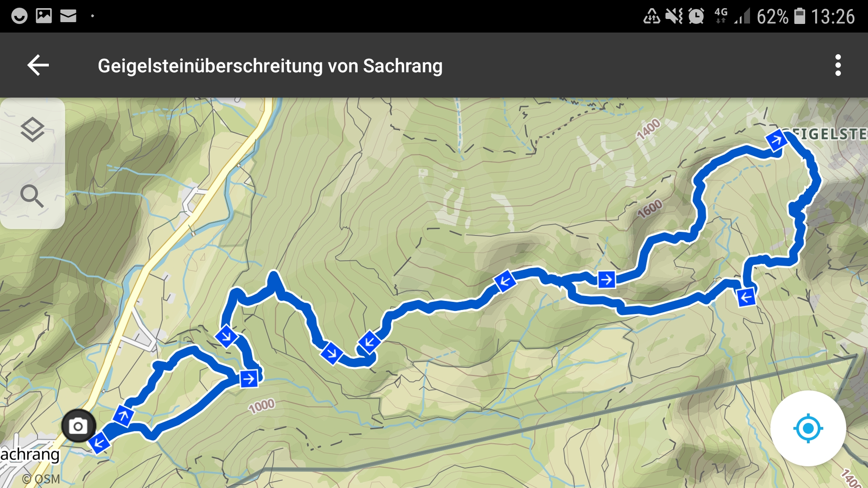
Task: Open the mail notification in status bar
Action: pyautogui.click(x=68, y=16)
